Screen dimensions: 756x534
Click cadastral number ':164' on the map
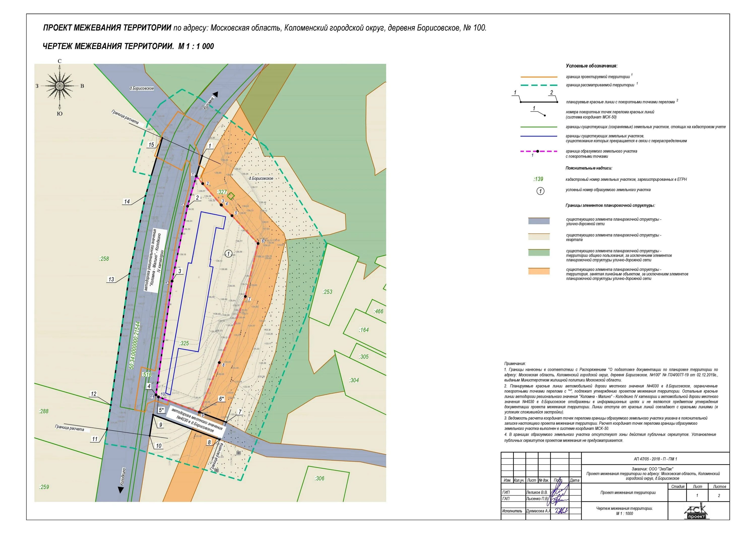[364, 330]
